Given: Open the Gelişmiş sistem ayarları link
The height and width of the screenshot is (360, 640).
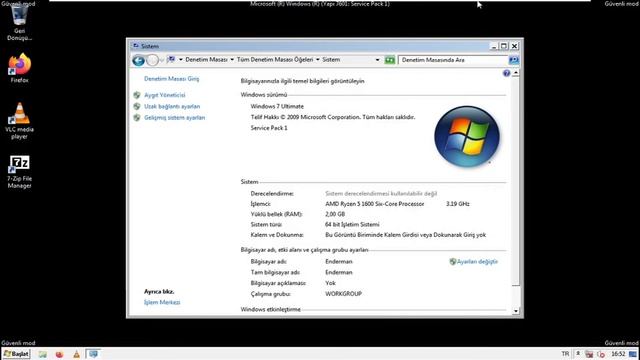Looking at the screenshot, I should 174,118.
